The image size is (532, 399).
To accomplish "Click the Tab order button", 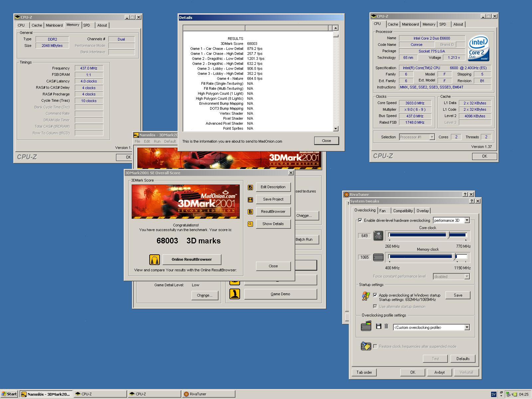I will pos(364,372).
